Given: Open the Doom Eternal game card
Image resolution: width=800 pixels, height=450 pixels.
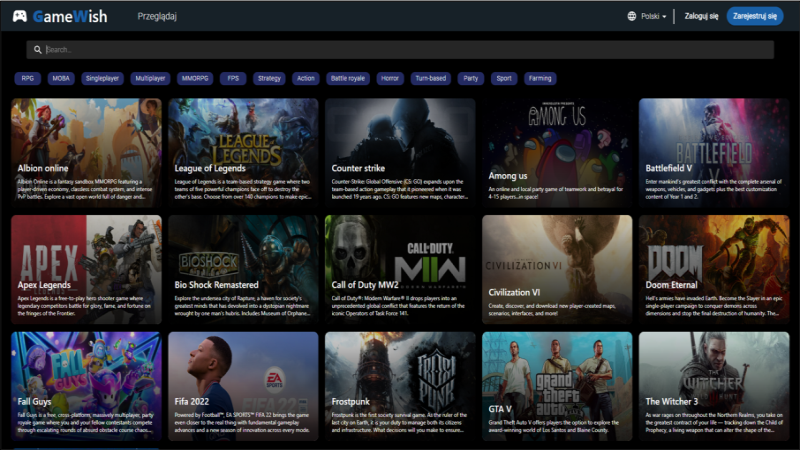Looking at the screenshot, I should click(714, 269).
